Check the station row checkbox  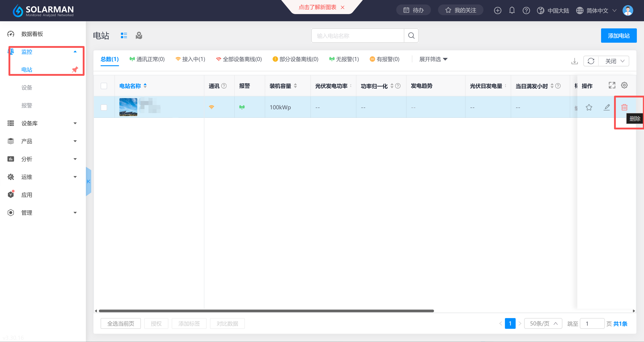(104, 107)
